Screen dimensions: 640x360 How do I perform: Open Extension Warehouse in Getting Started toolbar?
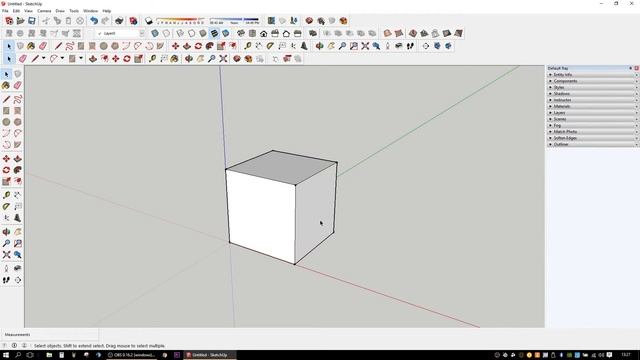click(248, 59)
